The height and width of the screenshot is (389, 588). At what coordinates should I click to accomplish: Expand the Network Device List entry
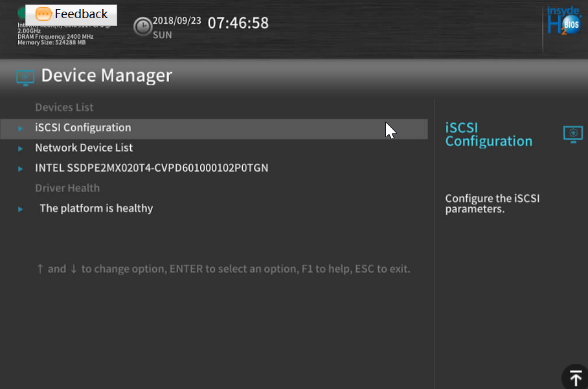click(84, 148)
